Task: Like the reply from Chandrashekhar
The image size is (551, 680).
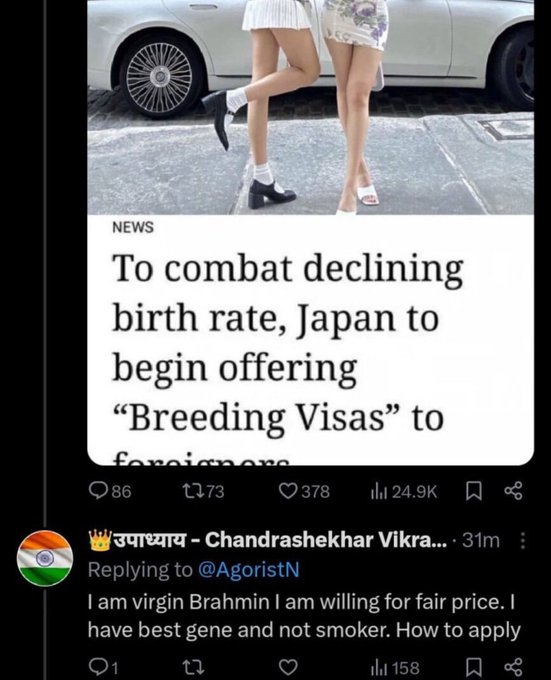Action: click(288, 667)
